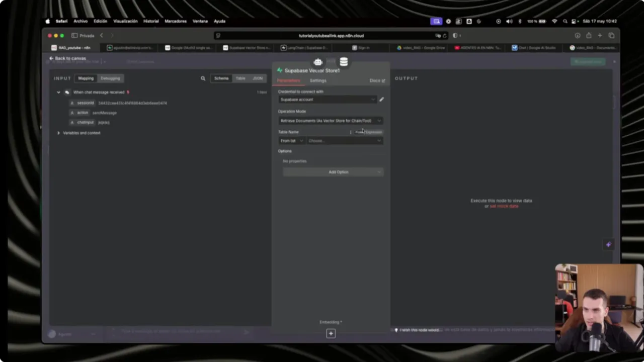Click the Apple menu logo
Image resolution: width=644 pixels, height=362 pixels.
click(48, 21)
